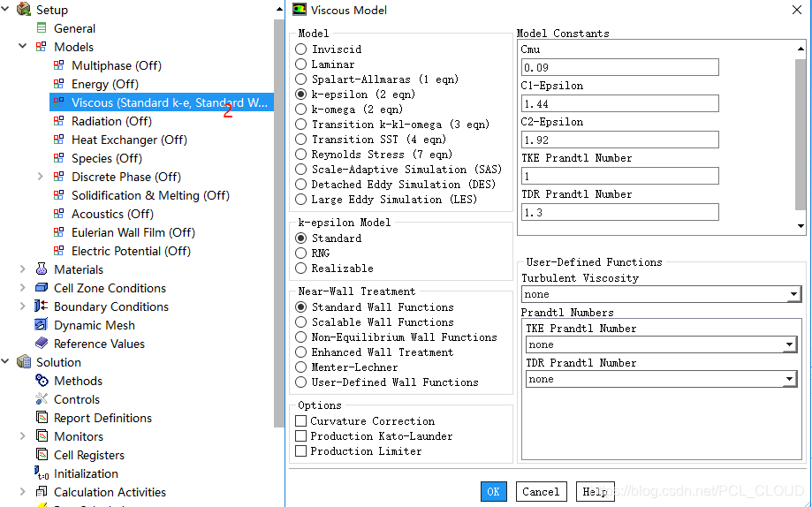Expand the Discrete Phase node
The image size is (812, 507).
41,177
